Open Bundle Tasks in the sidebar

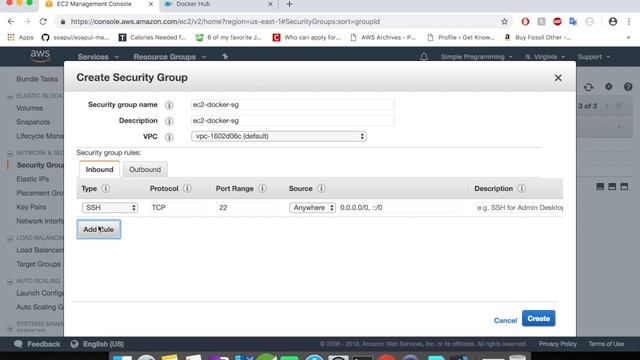tap(37, 79)
